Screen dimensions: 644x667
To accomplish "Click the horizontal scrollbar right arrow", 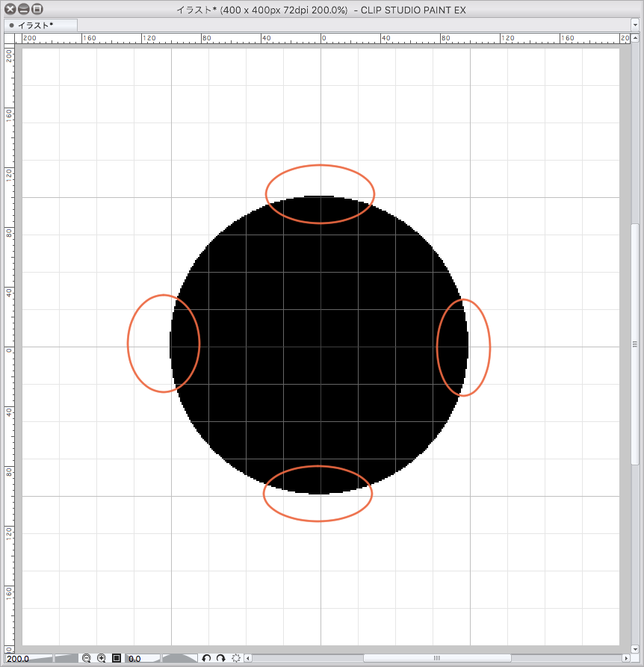I will tap(626, 658).
